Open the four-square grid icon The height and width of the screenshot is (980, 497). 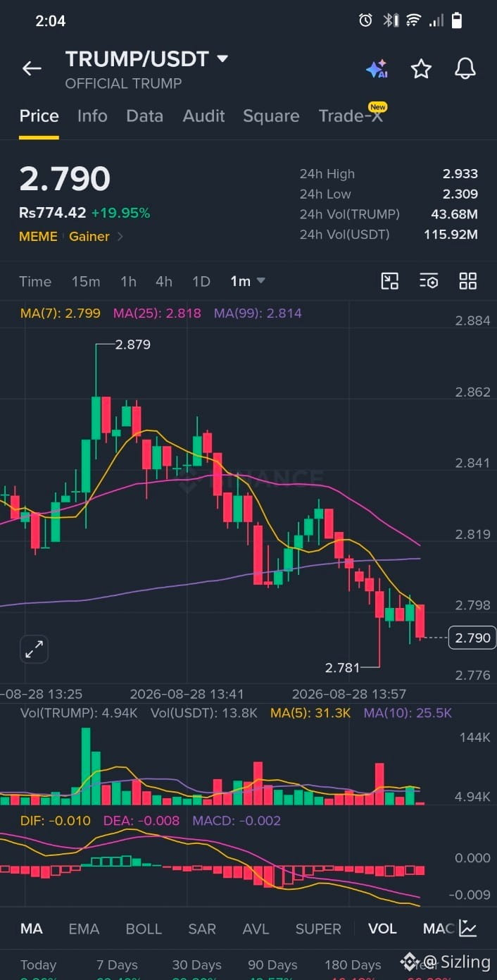coord(468,281)
